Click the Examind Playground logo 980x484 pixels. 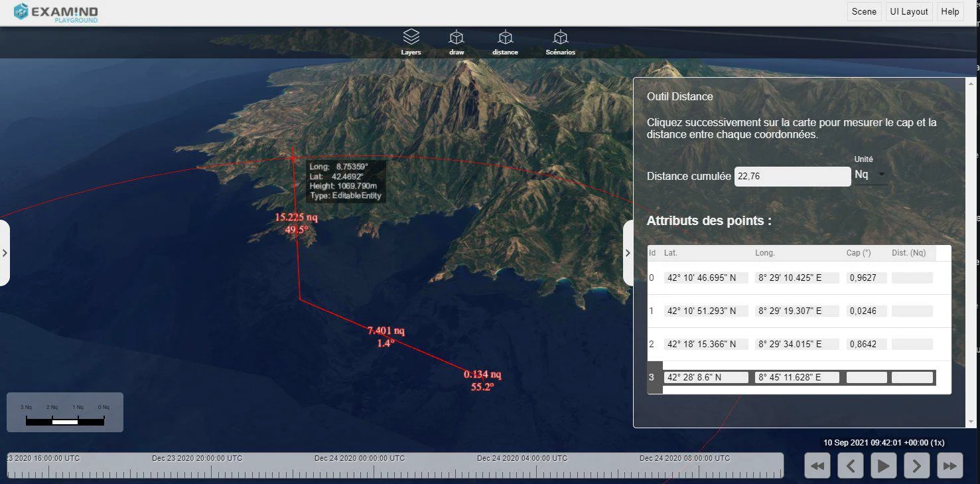pos(56,12)
